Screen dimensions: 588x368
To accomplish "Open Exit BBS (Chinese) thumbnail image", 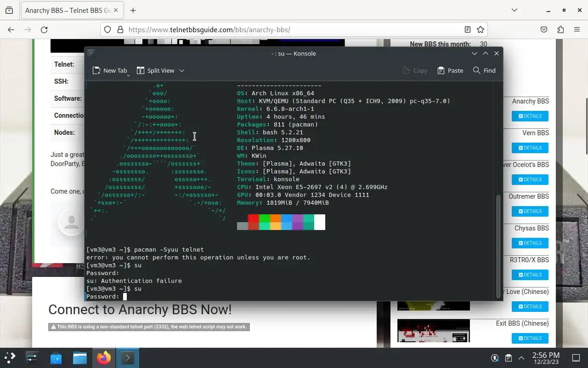I will point(434,330).
